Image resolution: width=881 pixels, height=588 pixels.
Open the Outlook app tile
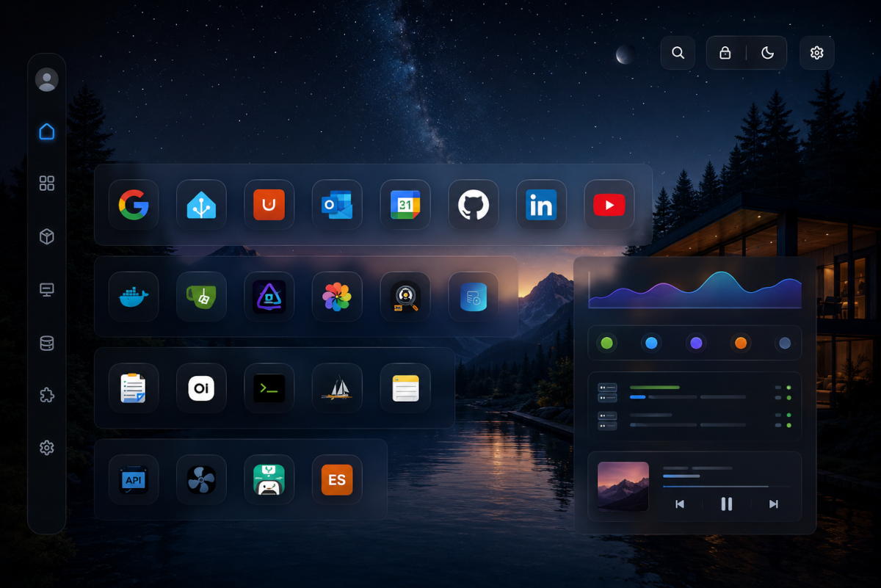(337, 205)
